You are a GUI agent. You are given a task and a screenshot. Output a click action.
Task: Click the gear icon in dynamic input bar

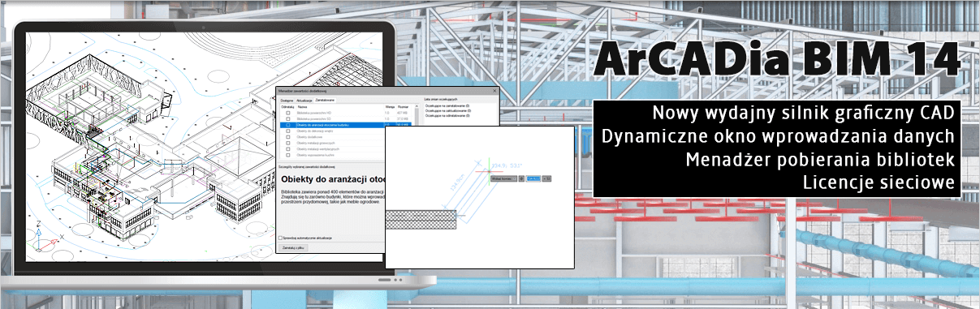(521, 178)
